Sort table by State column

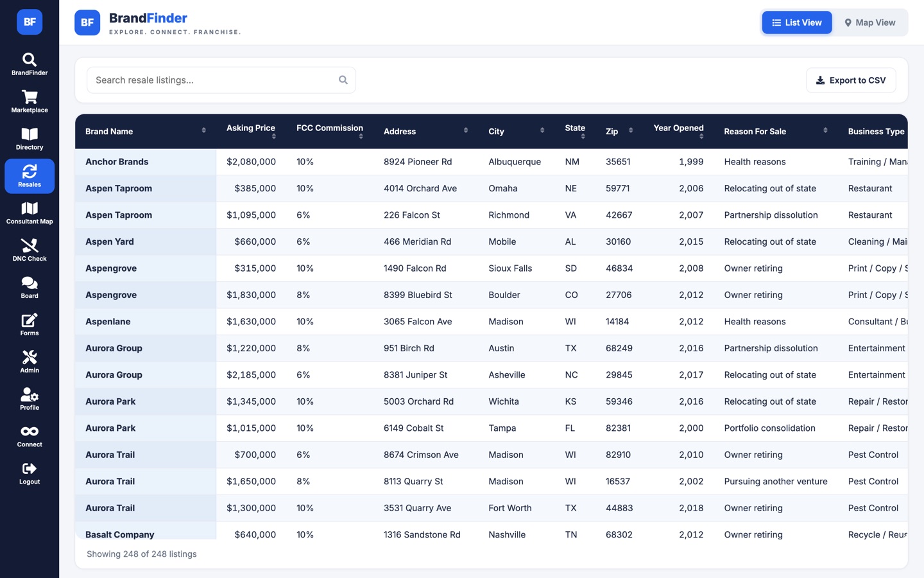tap(575, 132)
